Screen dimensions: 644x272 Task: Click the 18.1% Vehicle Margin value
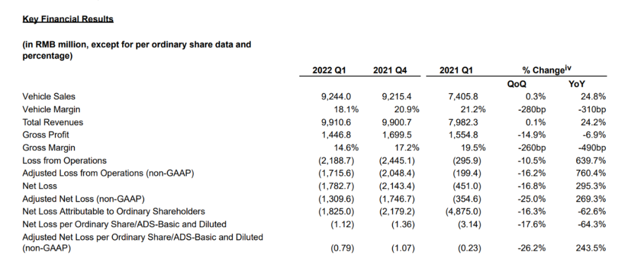click(x=348, y=109)
